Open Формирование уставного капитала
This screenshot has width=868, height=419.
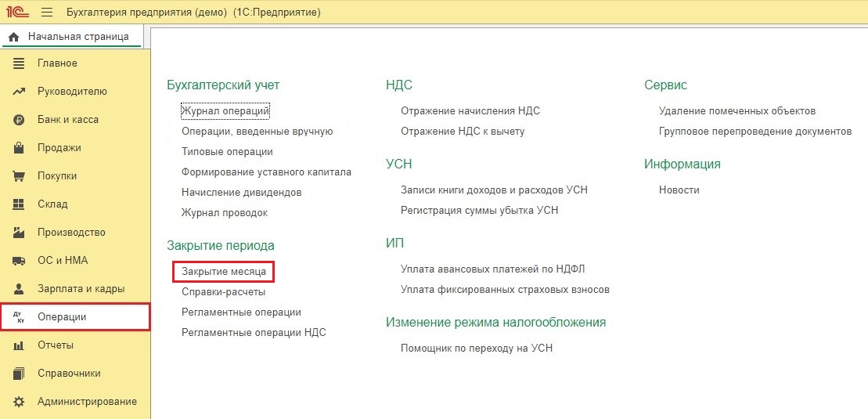tap(266, 172)
